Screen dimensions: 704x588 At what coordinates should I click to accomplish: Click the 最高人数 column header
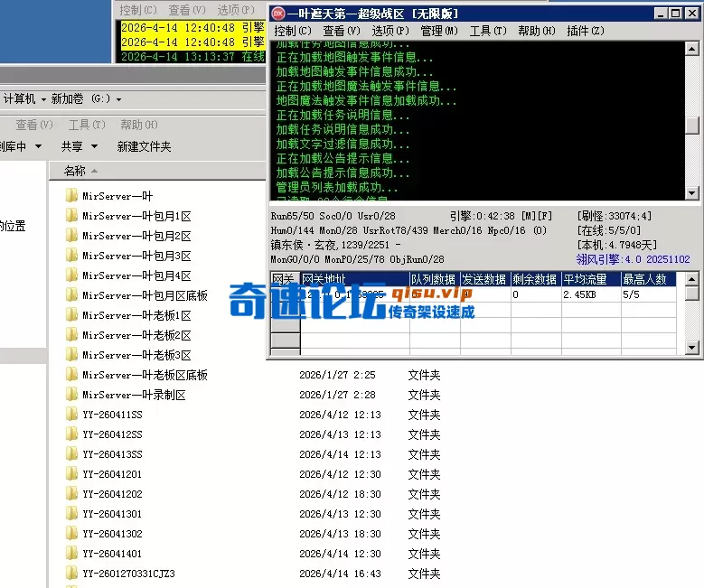[x=649, y=279]
